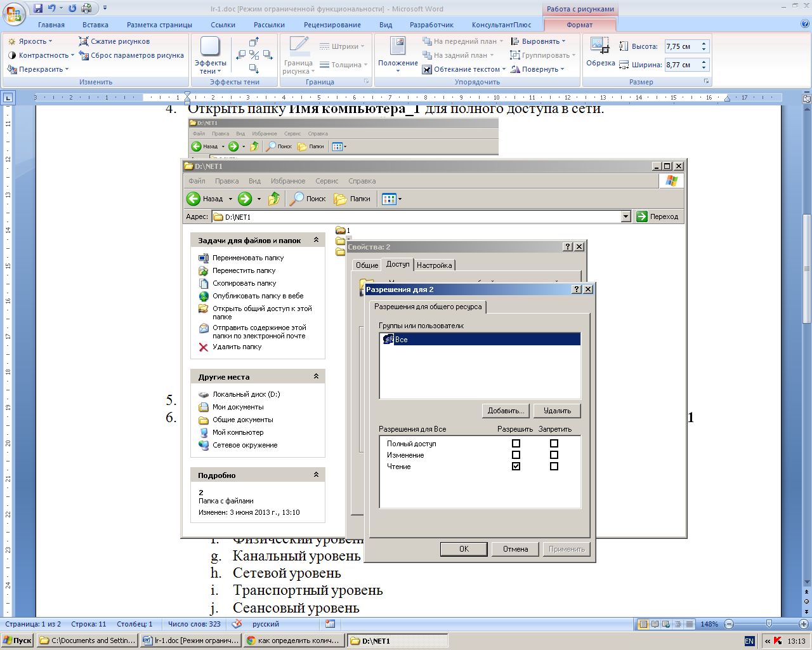Click Отмена in Разрешения для 2 dialog

pos(515,549)
